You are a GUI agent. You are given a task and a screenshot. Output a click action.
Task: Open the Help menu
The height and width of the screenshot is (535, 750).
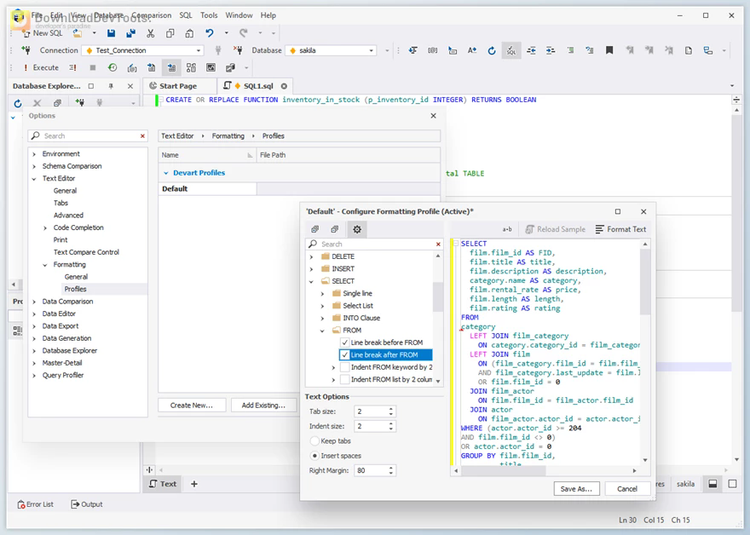tap(268, 15)
